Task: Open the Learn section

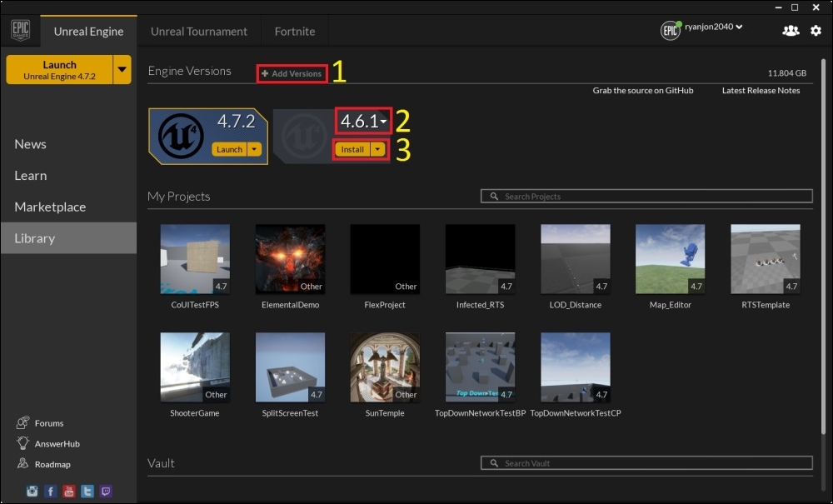Action: pyautogui.click(x=30, y=175)
